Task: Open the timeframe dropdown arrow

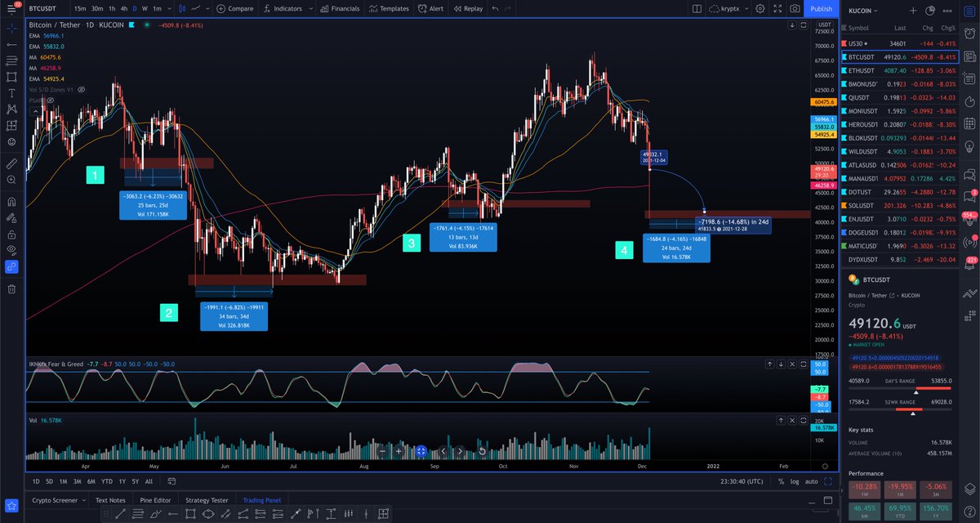Action: pyautogui.click(x=170, y=9)
